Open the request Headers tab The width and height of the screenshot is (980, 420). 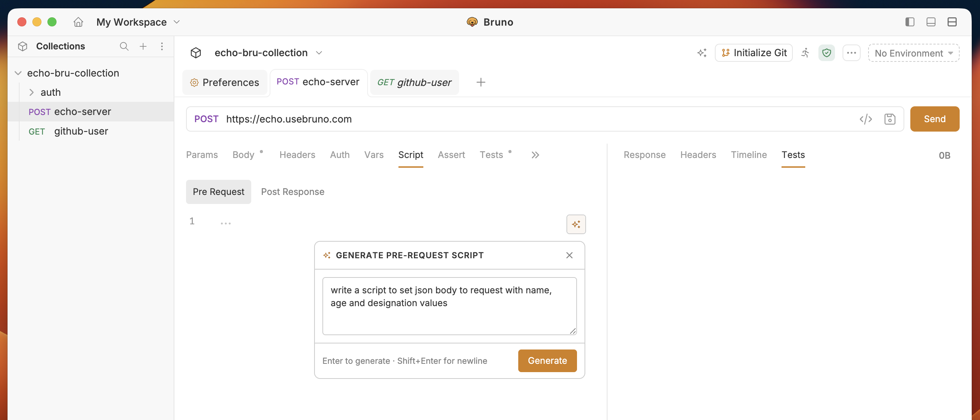click(x=297, y=155)
